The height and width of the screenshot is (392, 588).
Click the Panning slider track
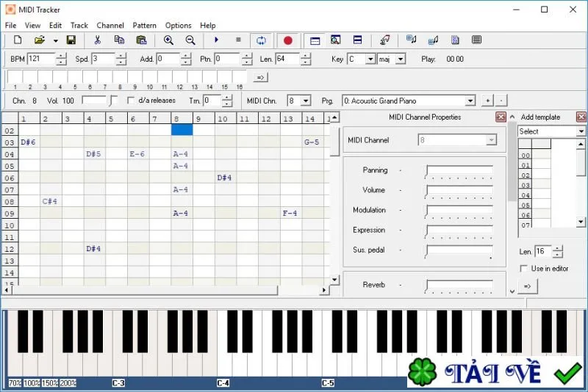click(459, 171)
